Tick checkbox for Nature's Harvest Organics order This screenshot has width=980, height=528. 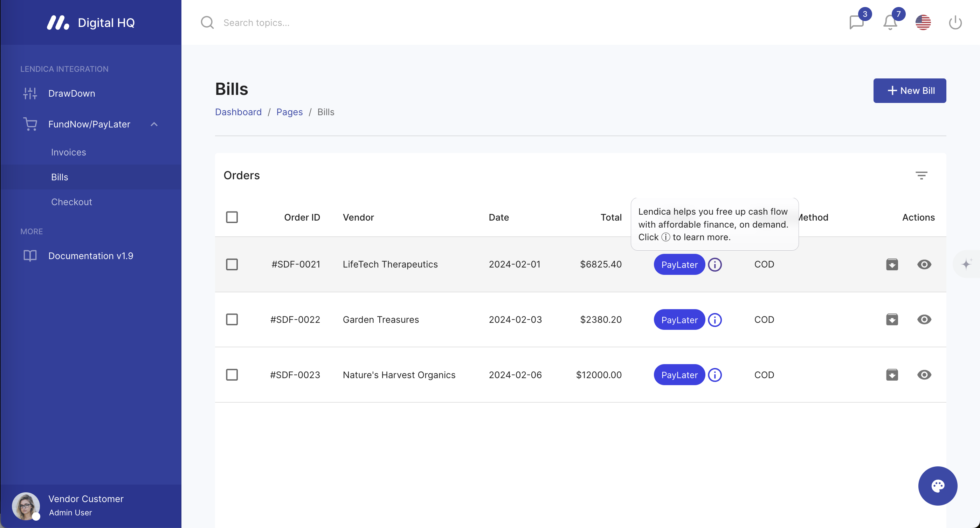click(232, 375)
